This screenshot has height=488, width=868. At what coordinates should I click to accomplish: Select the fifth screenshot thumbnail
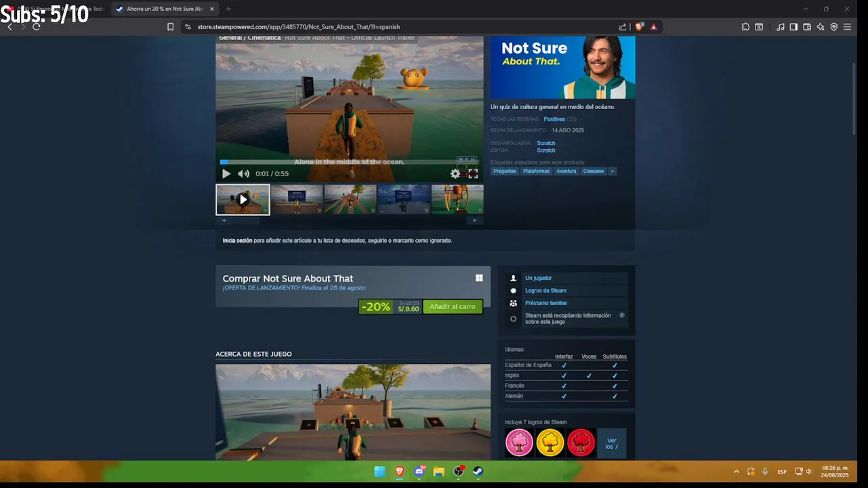pos(457,199)
